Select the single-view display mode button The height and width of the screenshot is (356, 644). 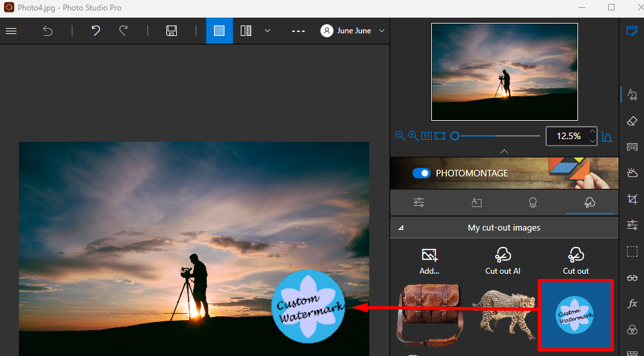[219, 31]
